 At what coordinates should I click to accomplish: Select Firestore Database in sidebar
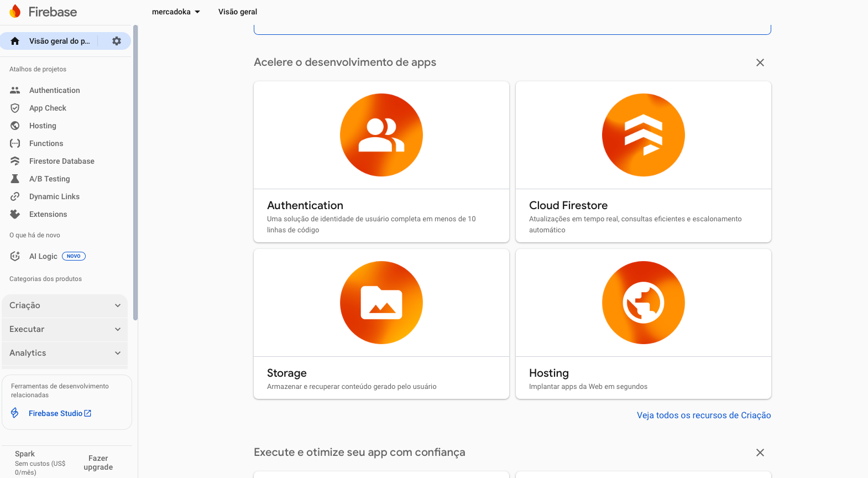(x=61, y=161)
